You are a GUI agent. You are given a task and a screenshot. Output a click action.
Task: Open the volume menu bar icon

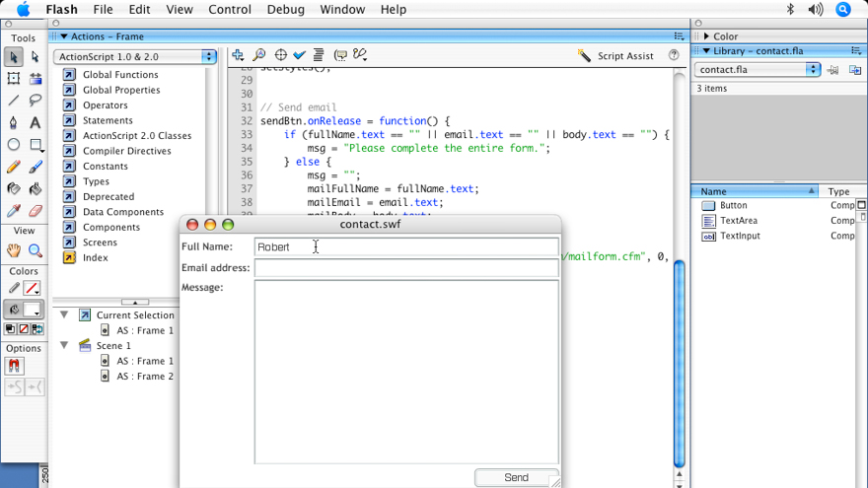[816, 10]
